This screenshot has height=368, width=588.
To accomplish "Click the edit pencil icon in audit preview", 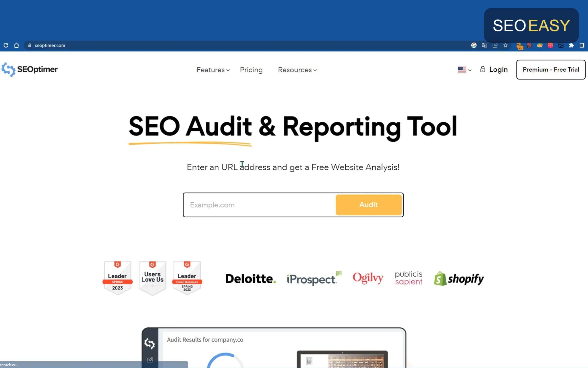I will coord(150,360).
